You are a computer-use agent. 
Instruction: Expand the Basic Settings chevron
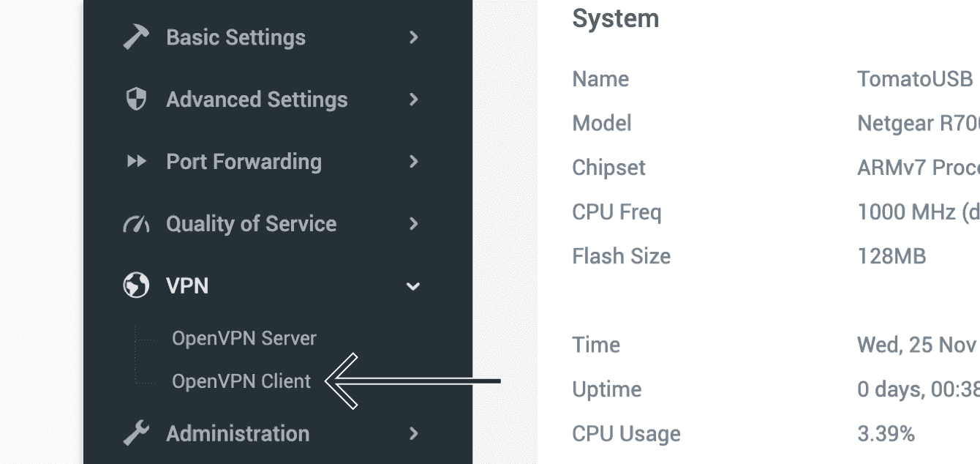(x=414, y=37)
